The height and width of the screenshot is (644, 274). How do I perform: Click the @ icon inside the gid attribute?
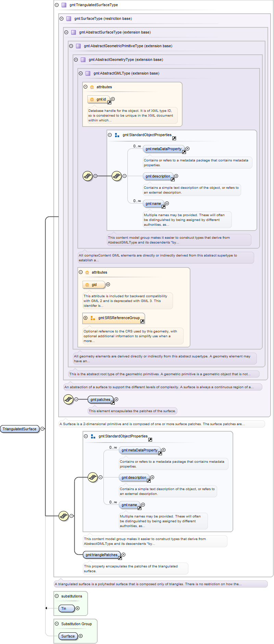(x=87, y=285)
